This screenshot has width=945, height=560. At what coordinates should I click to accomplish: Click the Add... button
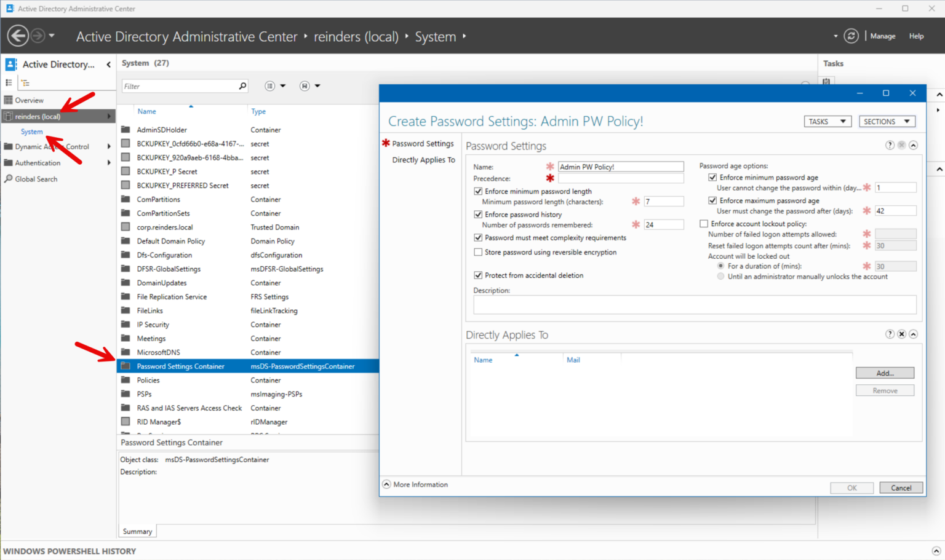[885, 373]
